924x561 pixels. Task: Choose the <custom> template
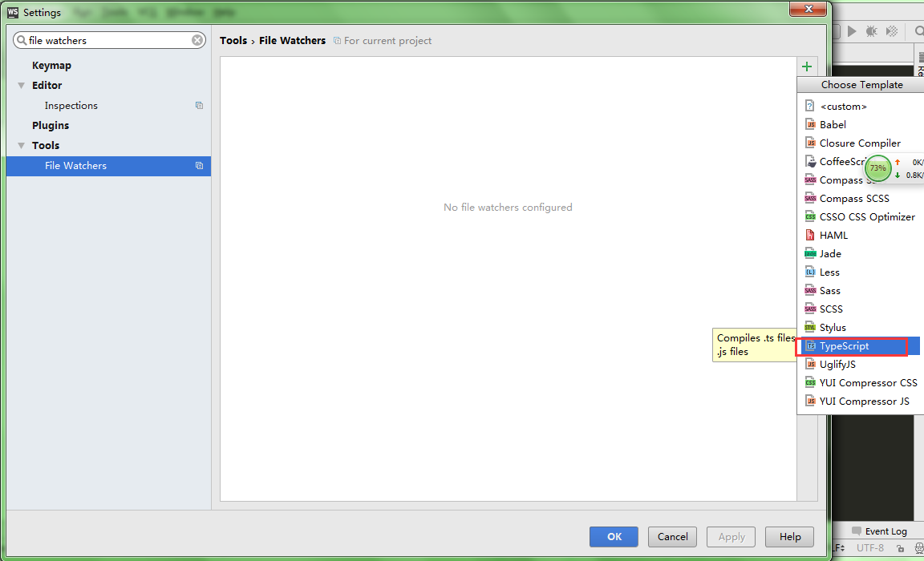(x=861, y=106)
